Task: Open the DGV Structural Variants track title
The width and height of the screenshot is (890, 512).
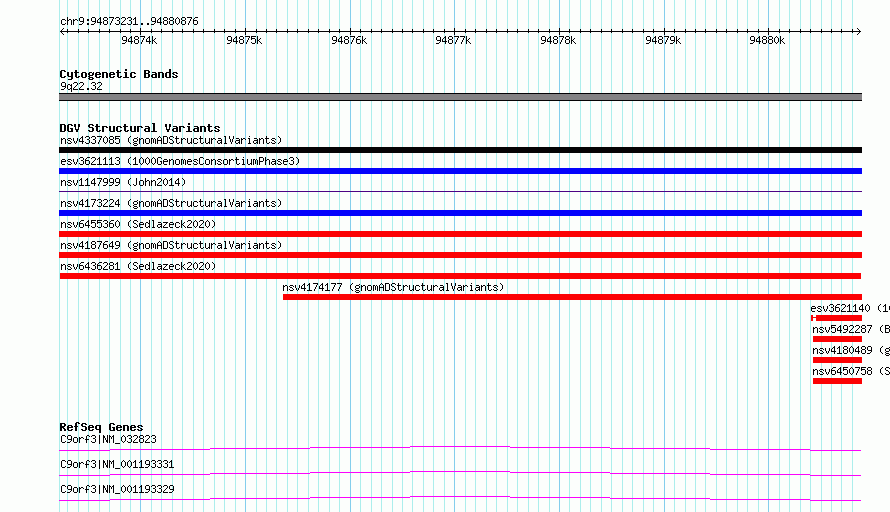Action: [x=140, y=128]
